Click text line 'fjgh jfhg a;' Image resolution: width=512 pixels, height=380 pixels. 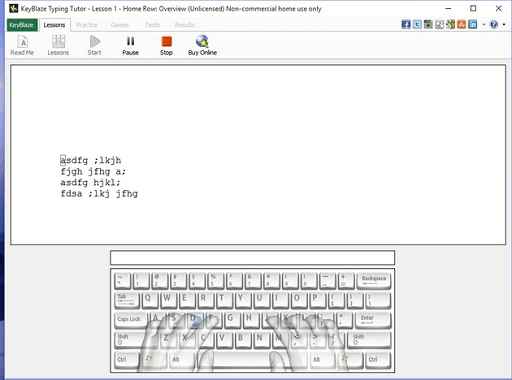[93, 172]
